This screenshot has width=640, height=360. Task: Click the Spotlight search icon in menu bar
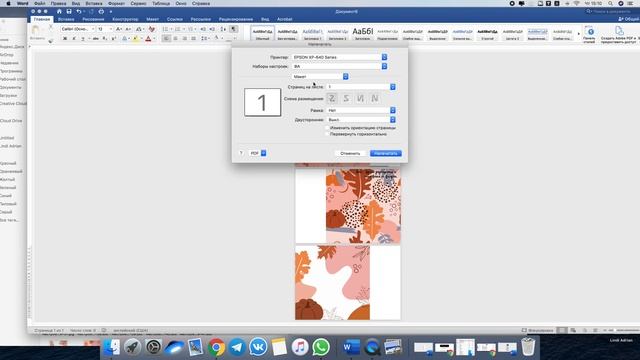click(610, 3)
